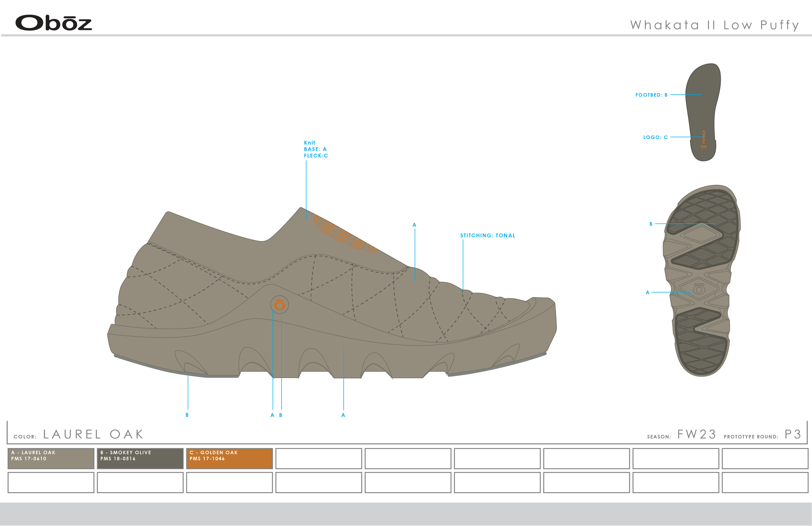This screenshot has width=812, height=526.
Task: Click the "LOGO: C" label
Action: pyautogui.click(x=655, y=137)
